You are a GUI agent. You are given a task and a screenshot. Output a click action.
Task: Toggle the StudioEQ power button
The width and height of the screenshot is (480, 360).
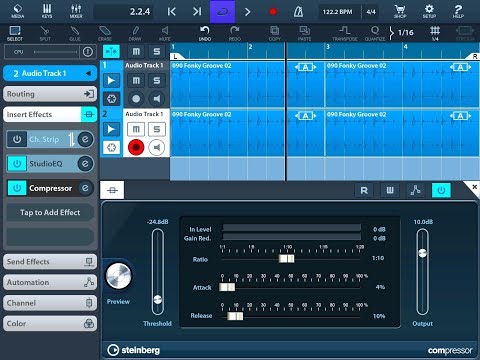click(x=17, y=164)
